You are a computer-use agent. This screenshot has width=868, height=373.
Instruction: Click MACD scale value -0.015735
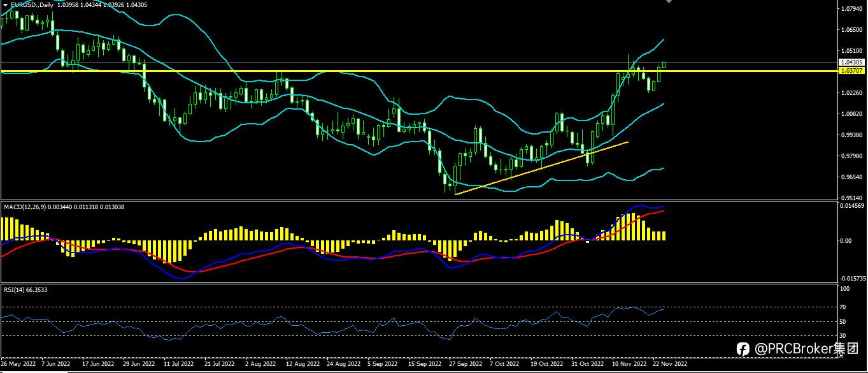pos(853,278)
